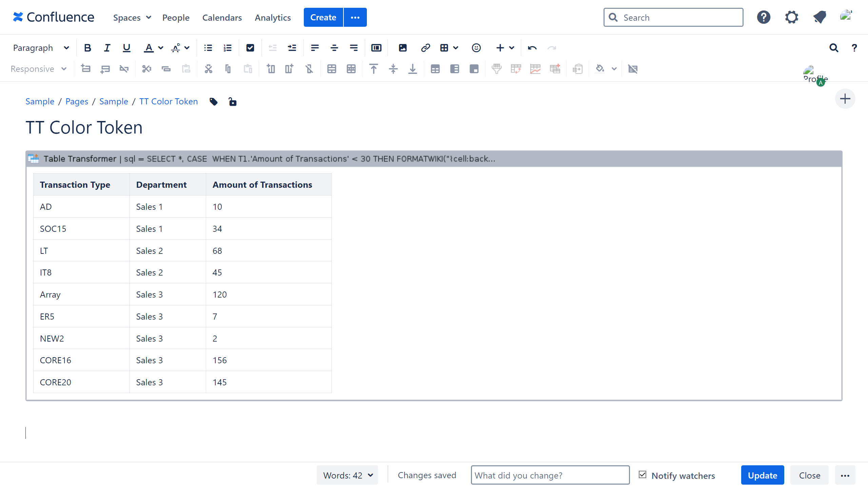This screenshot has height=488, width=868.
Task: Click the 'What did you change?' field
Action: (550, 475)
